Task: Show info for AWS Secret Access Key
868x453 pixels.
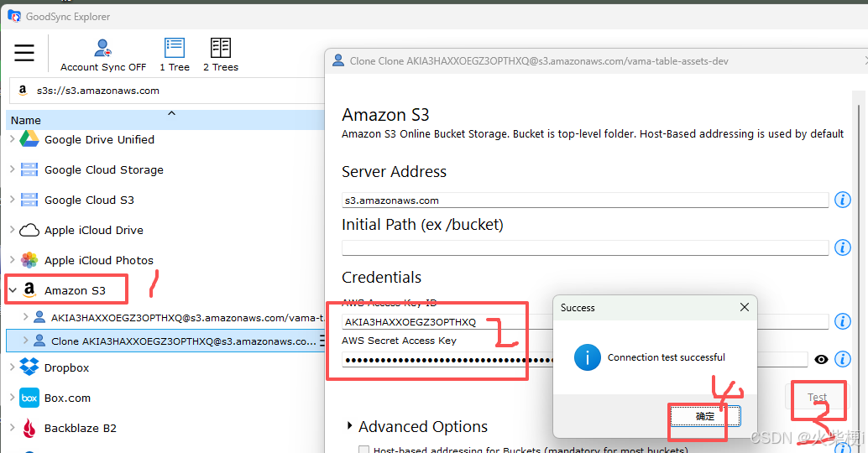Action: coord(843,359)
